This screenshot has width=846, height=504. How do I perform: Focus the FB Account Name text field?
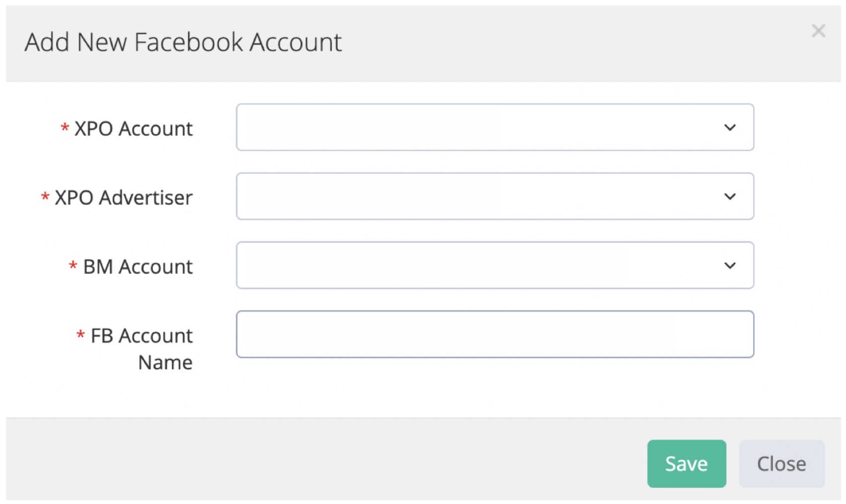click(494, 334)
